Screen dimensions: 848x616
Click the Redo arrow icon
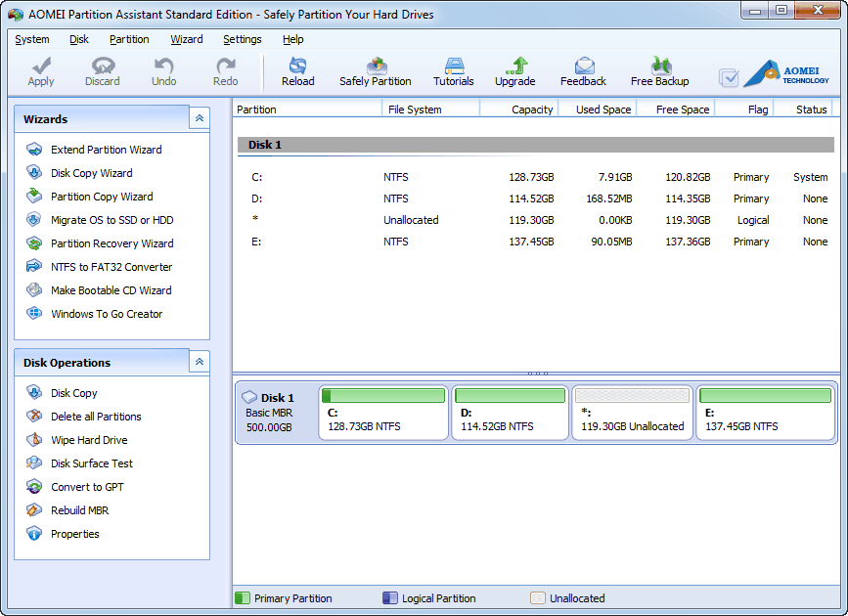coord(226,66)
